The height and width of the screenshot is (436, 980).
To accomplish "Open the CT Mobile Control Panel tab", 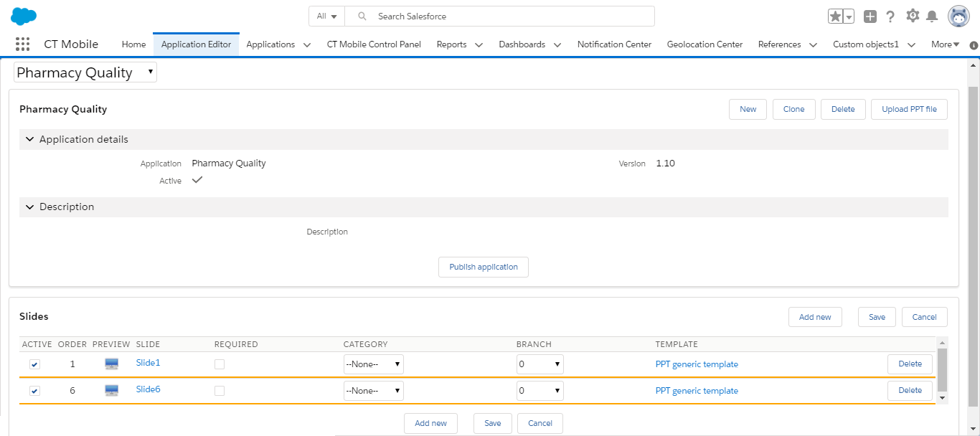I will 374,44.
